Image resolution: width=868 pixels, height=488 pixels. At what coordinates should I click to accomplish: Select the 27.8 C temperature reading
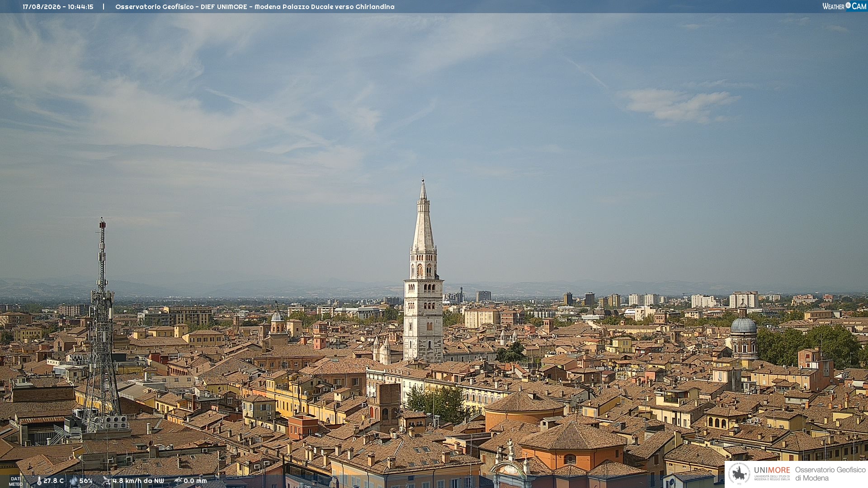[x=54, y=481]
